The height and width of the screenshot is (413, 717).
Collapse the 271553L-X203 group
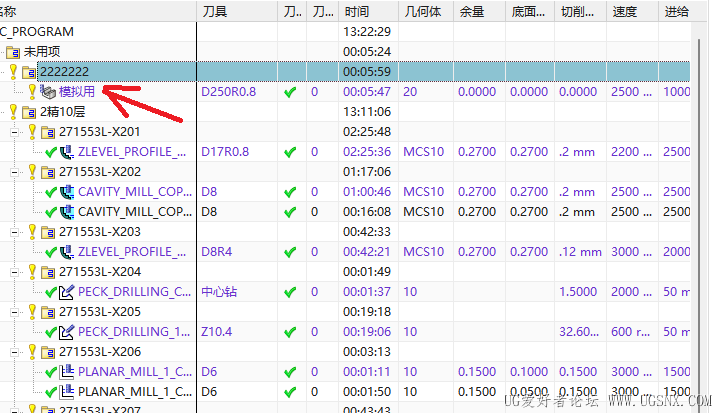[x=15, y=232]
